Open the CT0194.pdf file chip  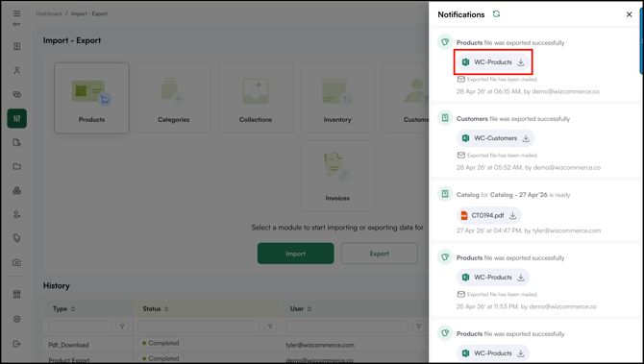pos(488,215)
